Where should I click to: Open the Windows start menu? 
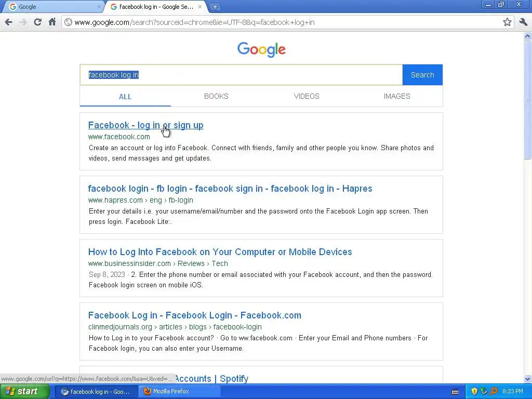tap(25, 391)
